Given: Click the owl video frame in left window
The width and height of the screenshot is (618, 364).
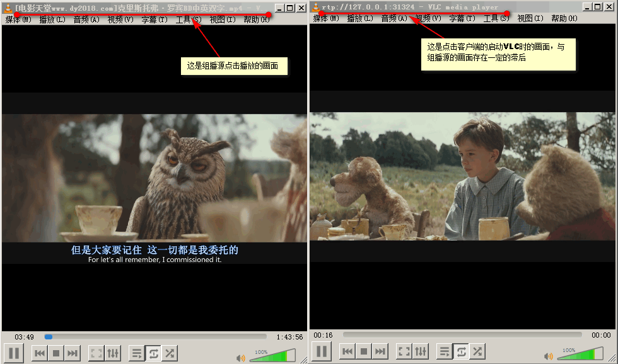Looking at the screenshot, I should pyautogui.click(x=154, y=178).
